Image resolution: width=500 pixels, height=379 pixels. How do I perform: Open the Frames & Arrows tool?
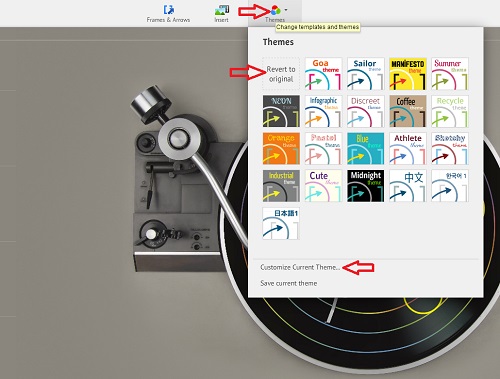click(x=168, y=14)
